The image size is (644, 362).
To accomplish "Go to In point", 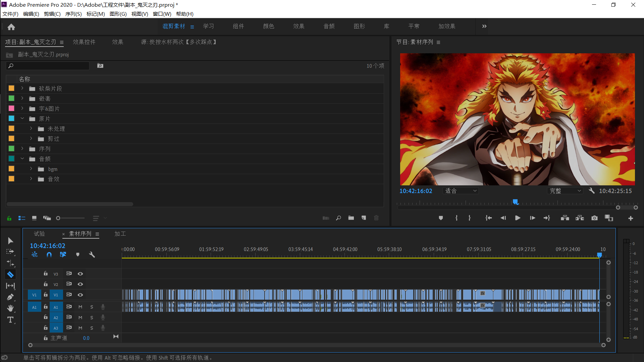I will pos(489,218).
